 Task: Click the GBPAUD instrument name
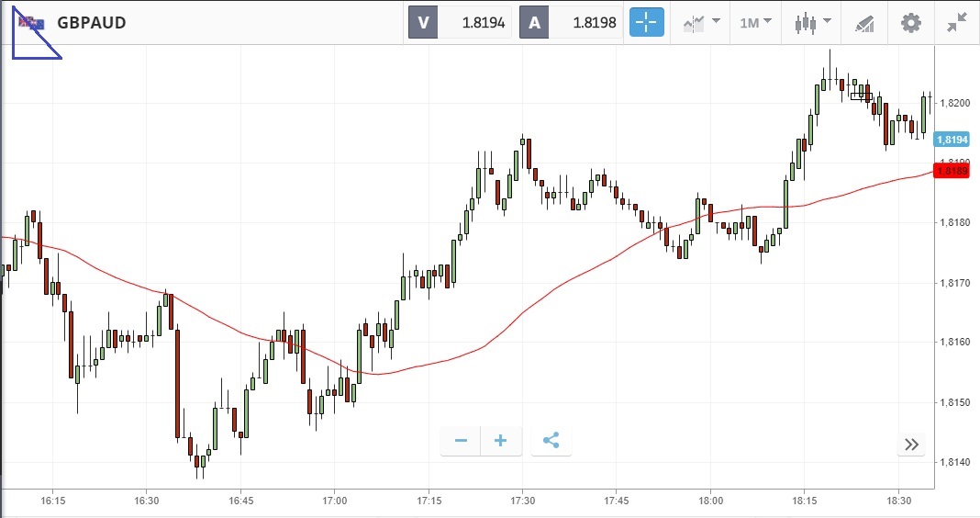coord(91,23)
